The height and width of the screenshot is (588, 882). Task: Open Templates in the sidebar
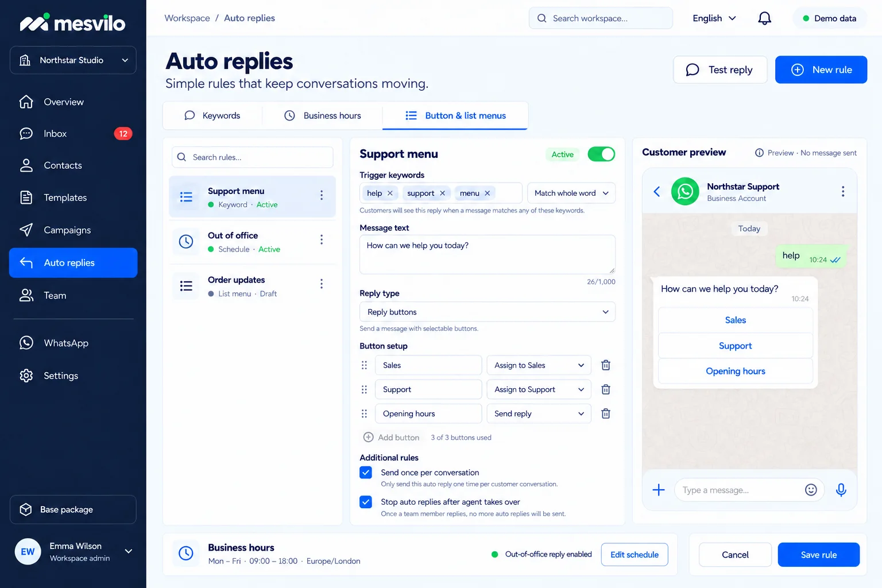click(x=73, y=198)
